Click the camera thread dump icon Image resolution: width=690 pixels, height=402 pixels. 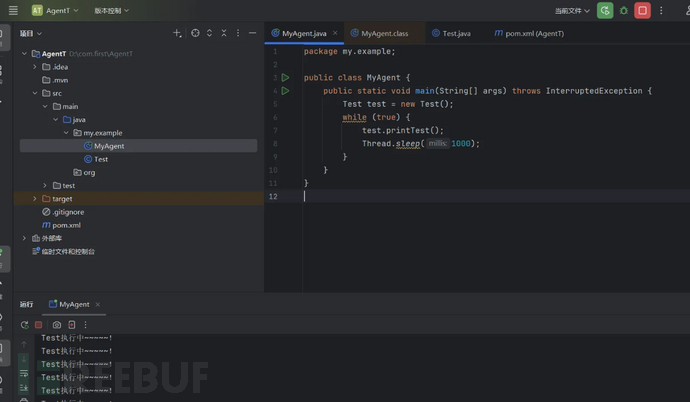tap(57, 325)
